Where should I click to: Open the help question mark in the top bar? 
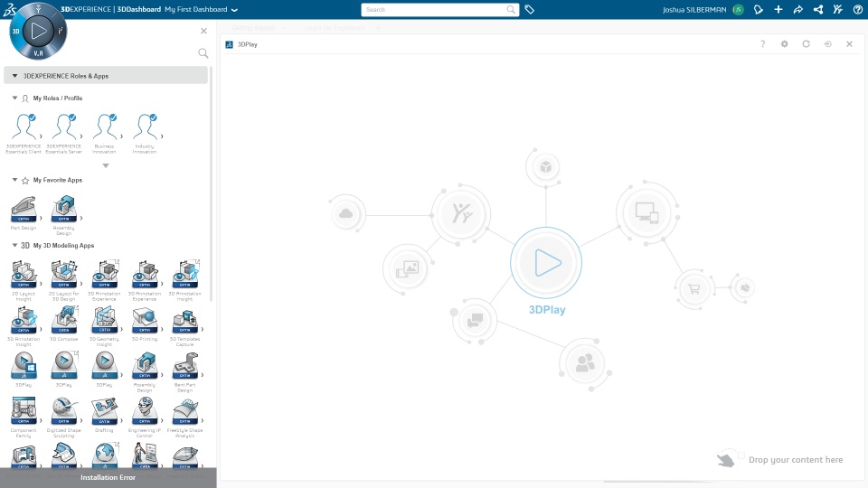click(x=857, y=9)
